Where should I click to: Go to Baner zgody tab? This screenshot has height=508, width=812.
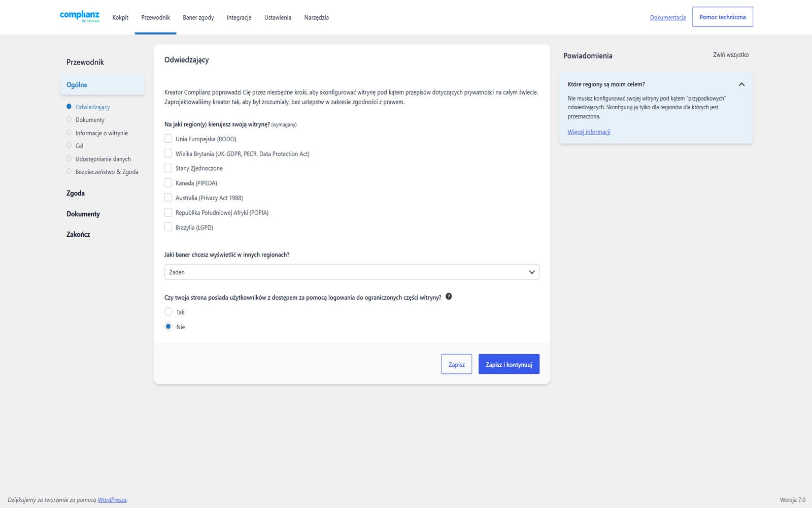[198, 17]
